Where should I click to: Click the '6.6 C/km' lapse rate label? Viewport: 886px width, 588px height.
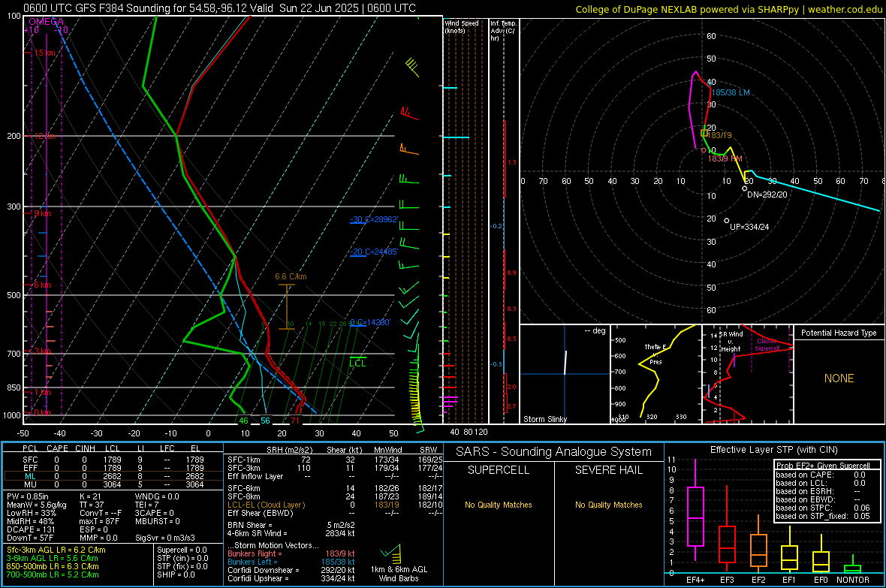click(x=291, y=276)
